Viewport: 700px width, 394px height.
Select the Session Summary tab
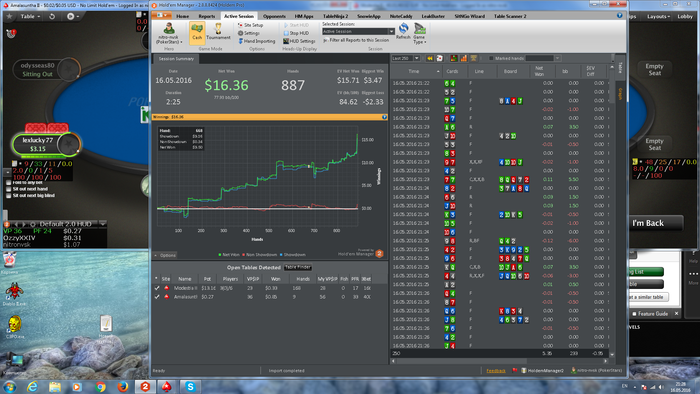176,59
